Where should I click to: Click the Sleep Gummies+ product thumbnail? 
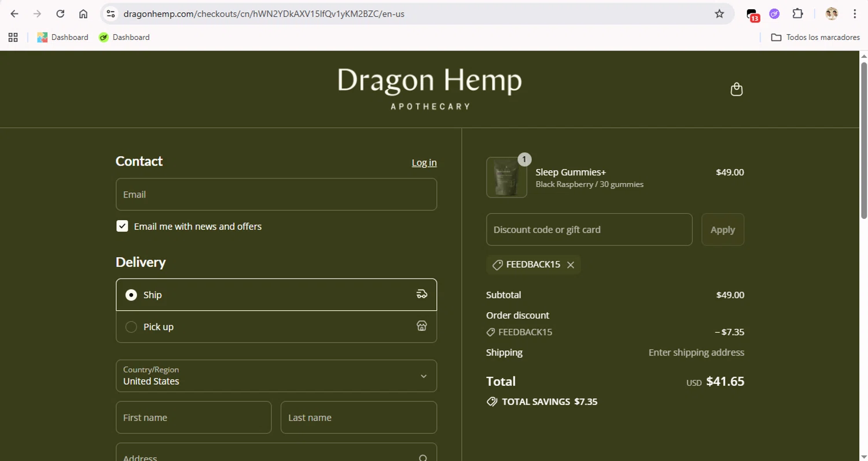click(x=506, y=177)
